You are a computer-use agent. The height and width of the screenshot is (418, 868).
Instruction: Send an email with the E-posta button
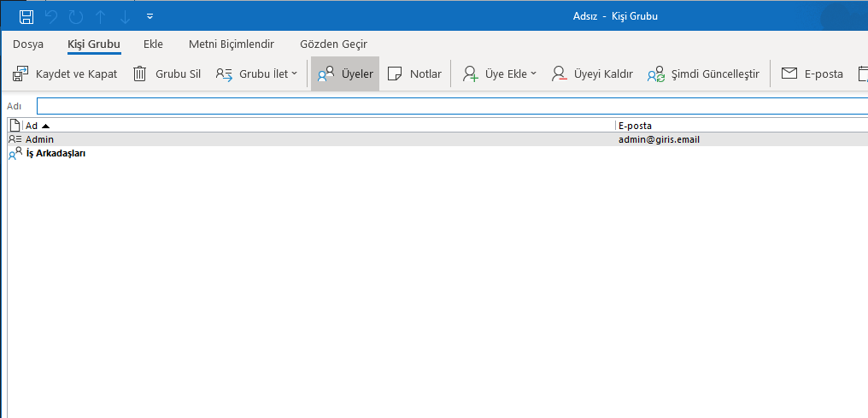click(812, 74)
